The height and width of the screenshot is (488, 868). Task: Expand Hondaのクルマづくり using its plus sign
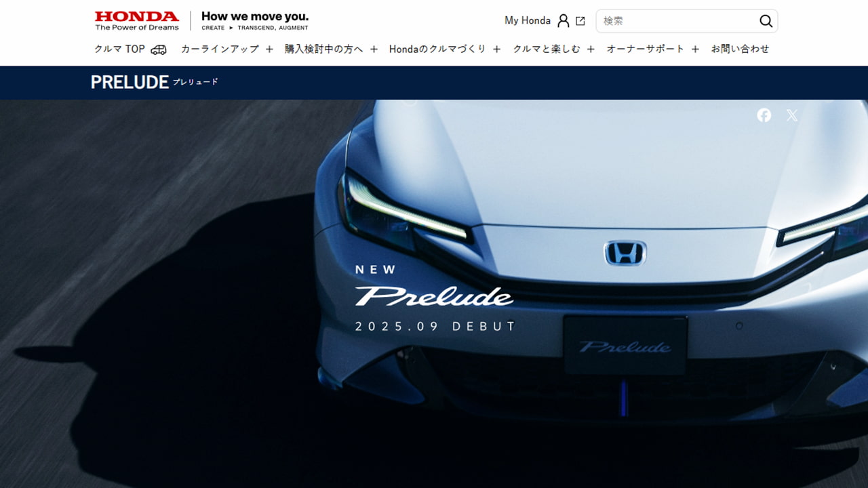point(496,49)
